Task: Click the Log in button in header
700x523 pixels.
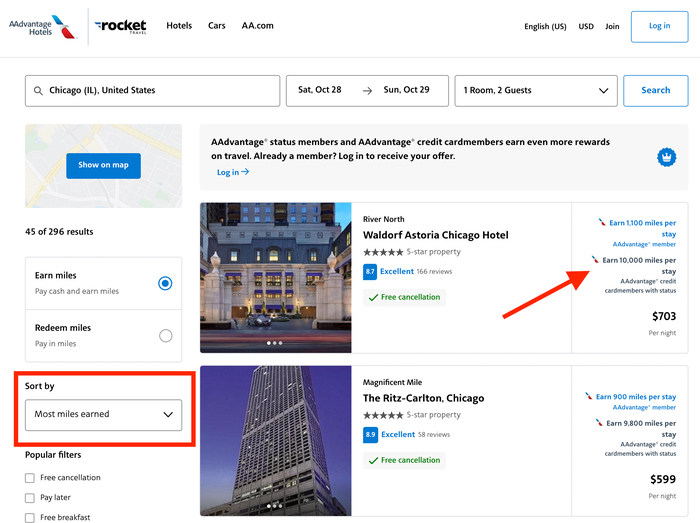Action: point(659,26)
